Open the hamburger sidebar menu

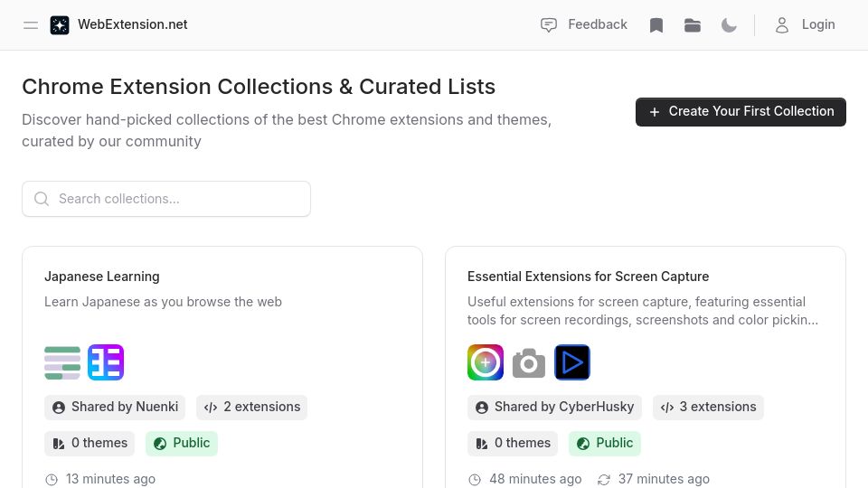coord(31,25)
